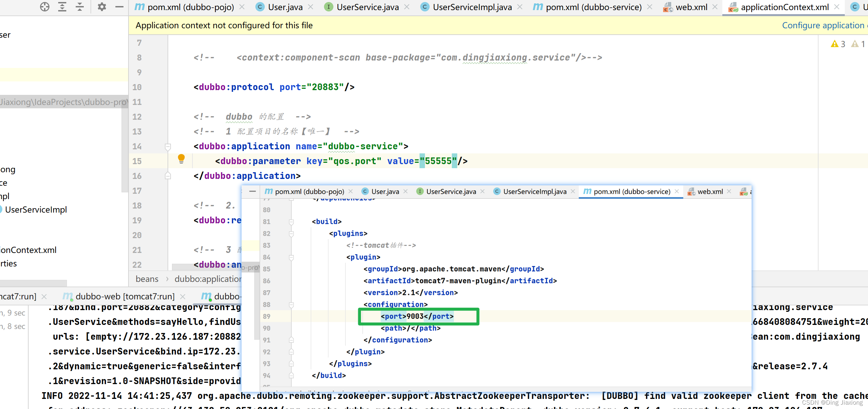Close the run tab ending 'cat7:run]'

(44, 296)
